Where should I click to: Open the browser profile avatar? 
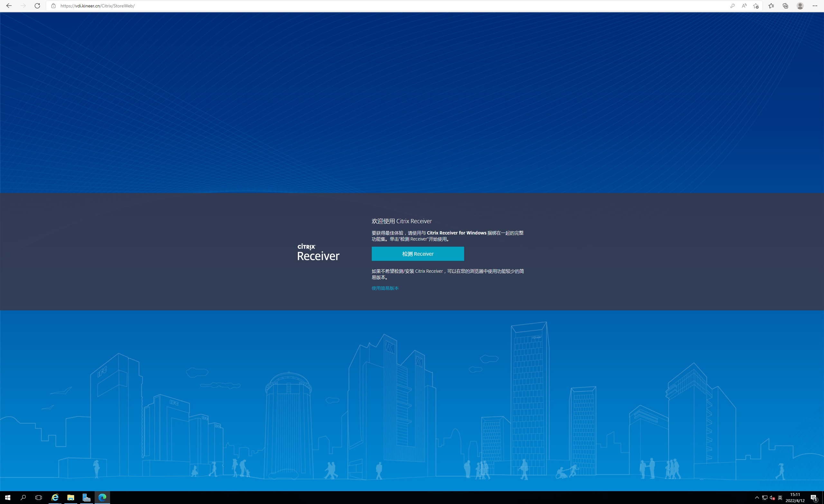pos(800,6)
